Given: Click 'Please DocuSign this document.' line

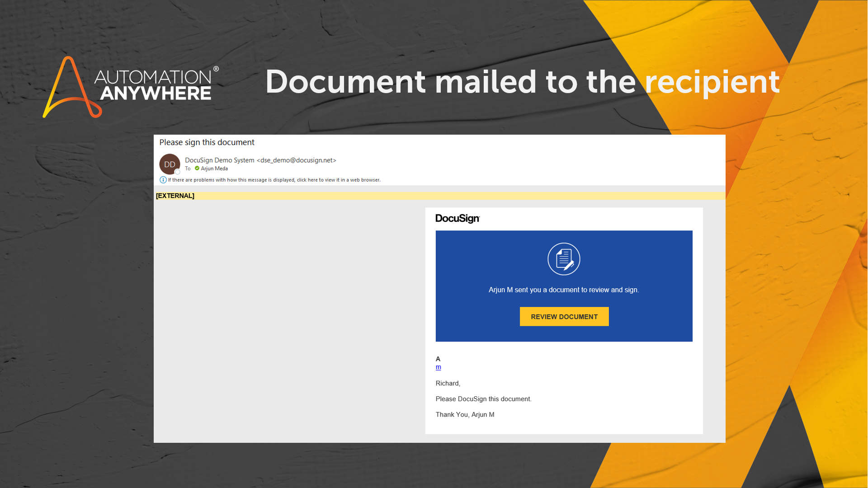Looking at the screenshot, I should click(x=483, y=399).
